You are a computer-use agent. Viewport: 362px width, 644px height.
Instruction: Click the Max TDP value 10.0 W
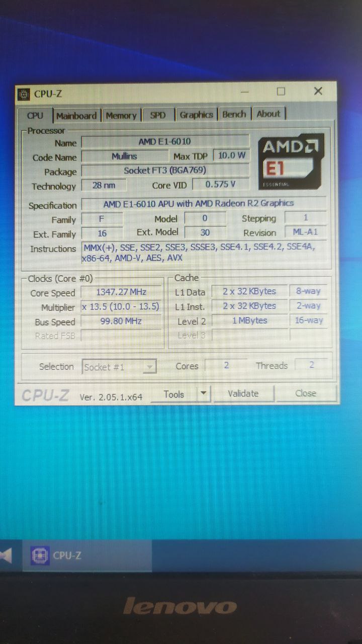(x=232, y=155)
